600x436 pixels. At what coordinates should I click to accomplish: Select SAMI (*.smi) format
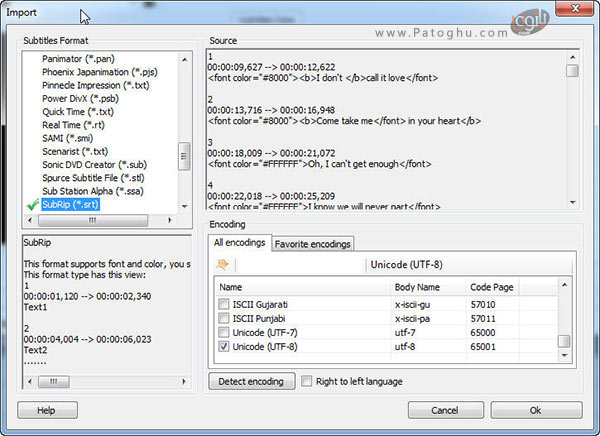point(67,138)
